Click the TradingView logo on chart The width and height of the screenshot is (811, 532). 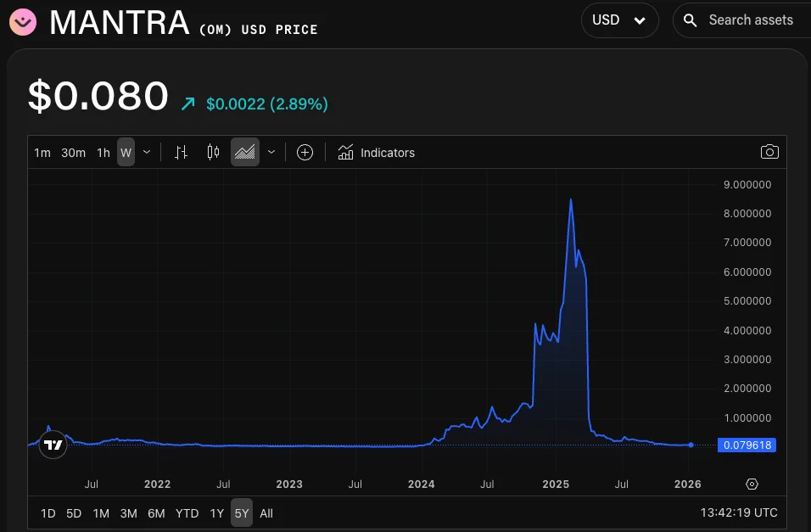(53, 445)
